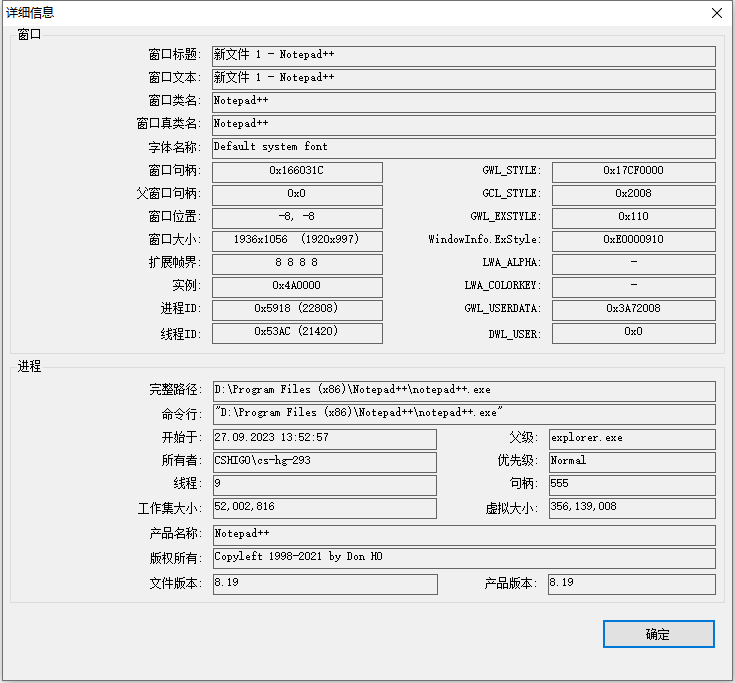Screen dimensions: 735x683
Task: Click the 窗口大小 value 1936x1056
Action: [297, 240]
